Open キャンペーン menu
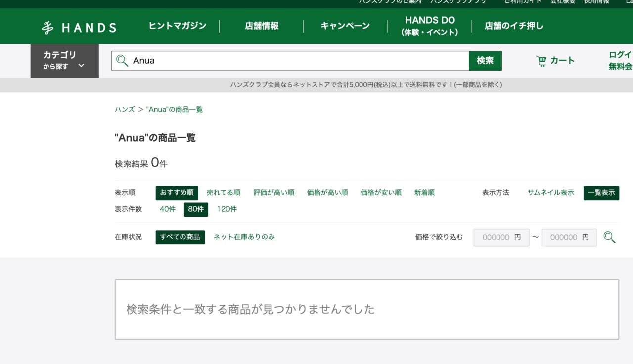Screen dimensions: 633x364 (345, 26)
